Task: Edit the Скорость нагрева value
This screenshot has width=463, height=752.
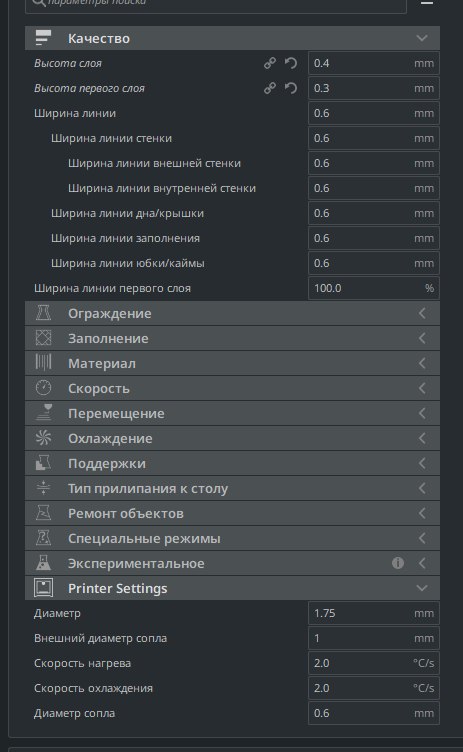Action: coord(373,663)
